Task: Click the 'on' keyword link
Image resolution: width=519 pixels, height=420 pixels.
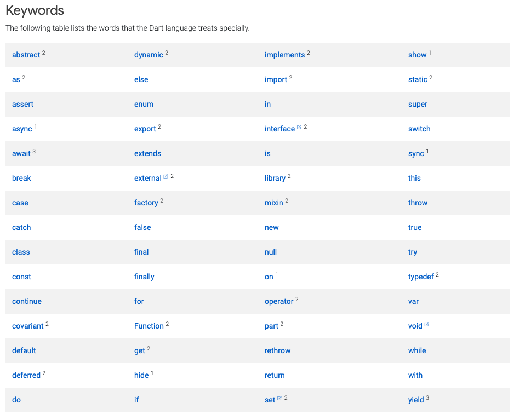Action: coord(269,277)
